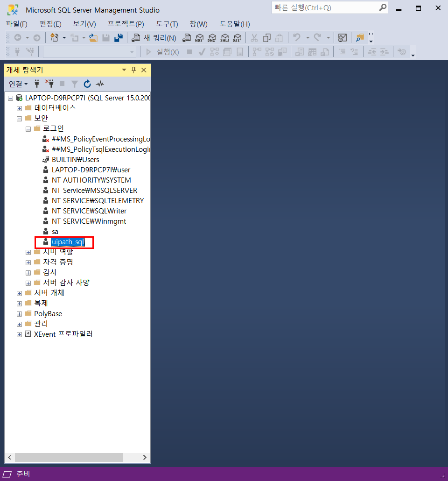Open the 편집(E) menu
The width and height of the screenshot is (448, 481).
(50, 24)
